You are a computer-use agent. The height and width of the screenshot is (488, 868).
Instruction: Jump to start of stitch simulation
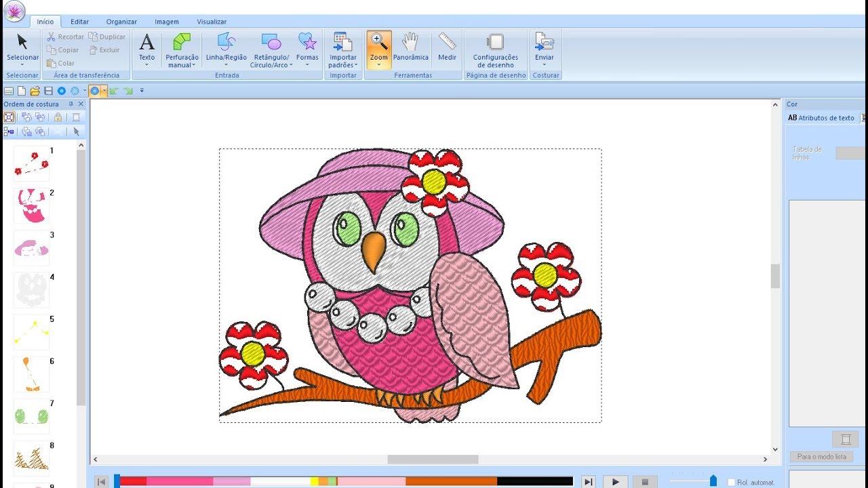click(x=102, y=482)
